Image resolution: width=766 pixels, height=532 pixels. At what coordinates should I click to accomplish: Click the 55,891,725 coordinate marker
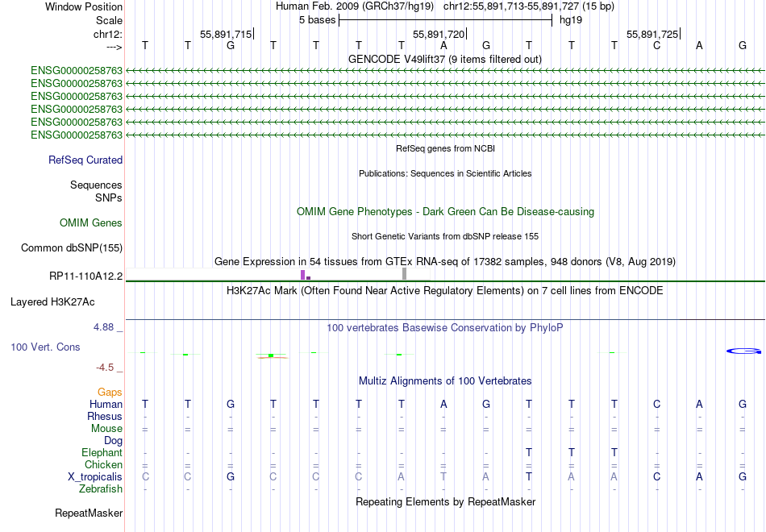(x=652, y=34)
